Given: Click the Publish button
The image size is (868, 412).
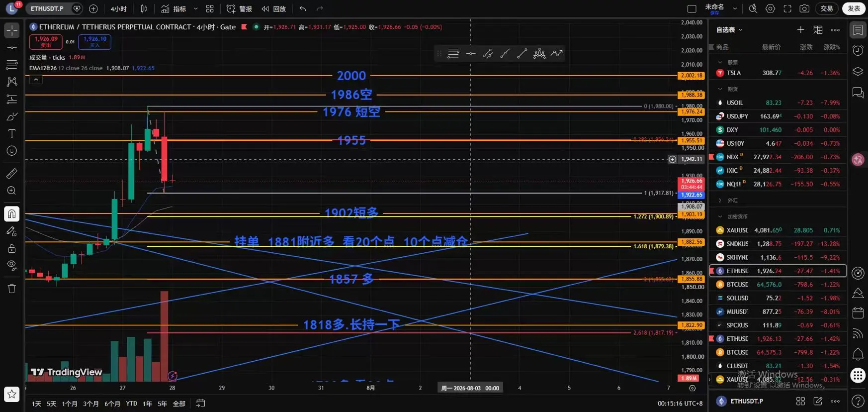Looking at the screenshot, I should (854, 8).
